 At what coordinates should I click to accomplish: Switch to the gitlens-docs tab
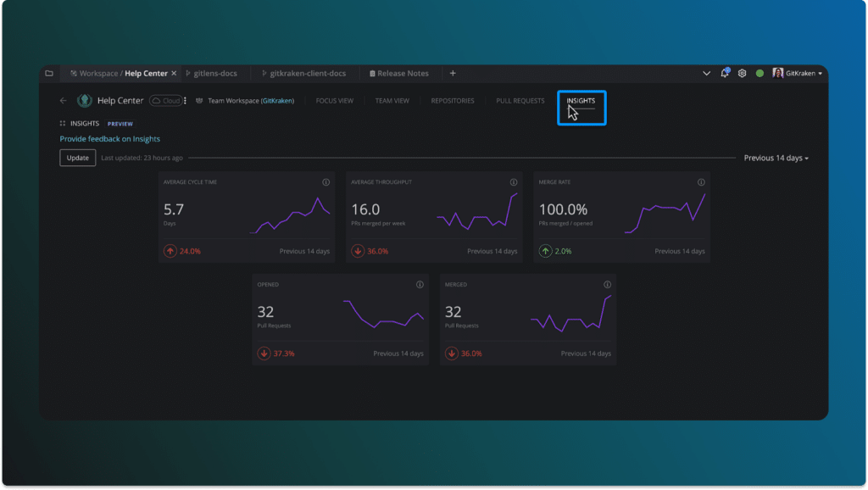click(214, 74)
